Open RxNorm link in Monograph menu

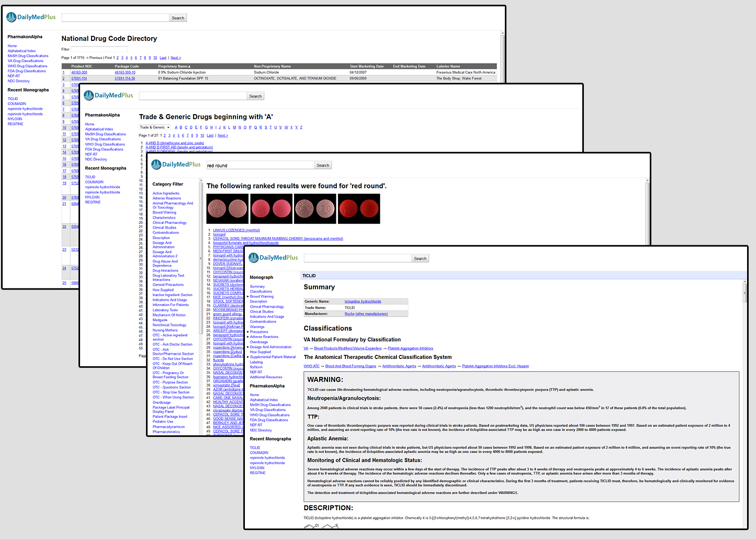click(256, 367)
